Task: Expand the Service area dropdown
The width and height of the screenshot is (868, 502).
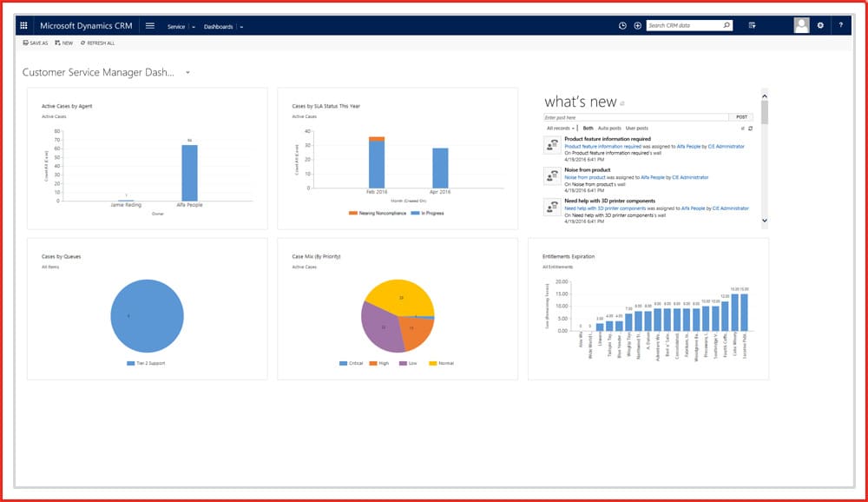Action: 193,27
